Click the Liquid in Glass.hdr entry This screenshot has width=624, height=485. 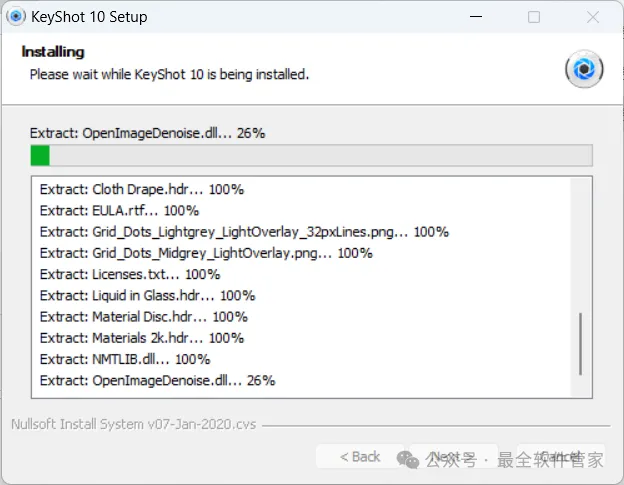tap(147, 295)
